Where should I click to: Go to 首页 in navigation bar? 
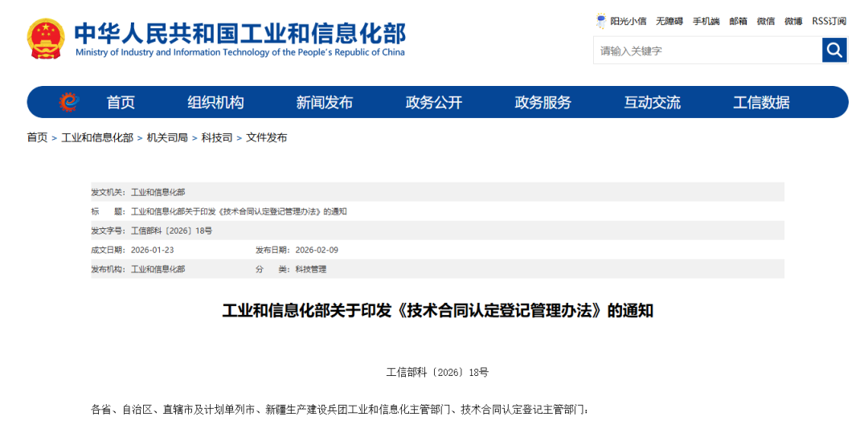click(121, 102)
